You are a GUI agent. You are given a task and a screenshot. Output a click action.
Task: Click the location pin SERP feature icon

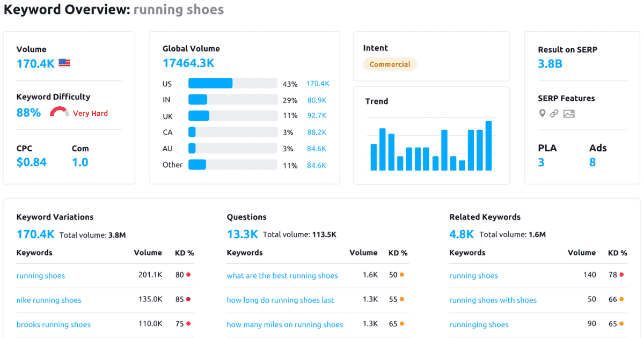click(x=542, y=113)
